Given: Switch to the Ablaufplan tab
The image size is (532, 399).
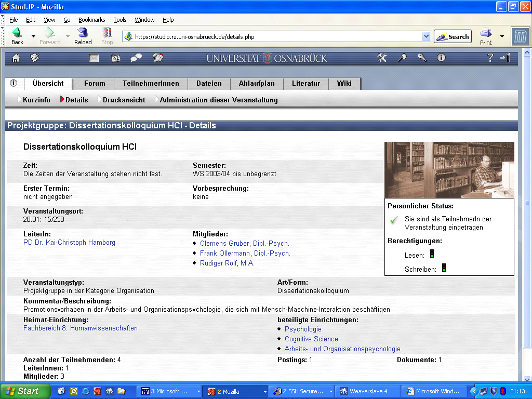Looking at the screenshot, I should 257,84.
